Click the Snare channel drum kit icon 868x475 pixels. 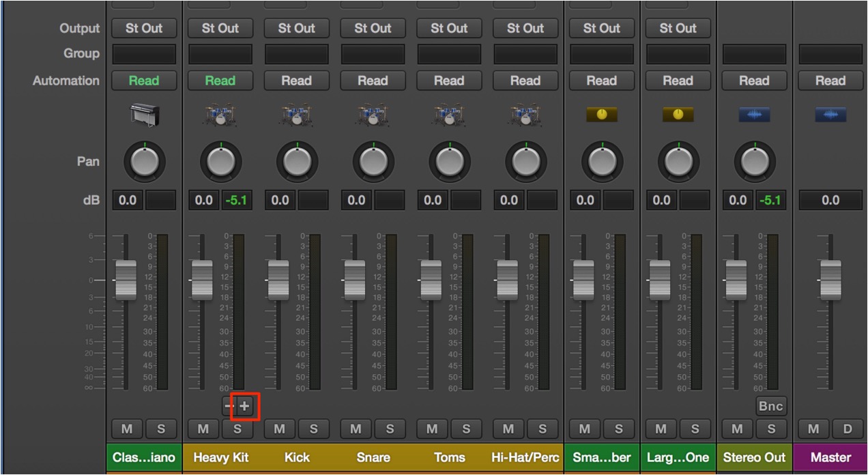tap(373, 115)
